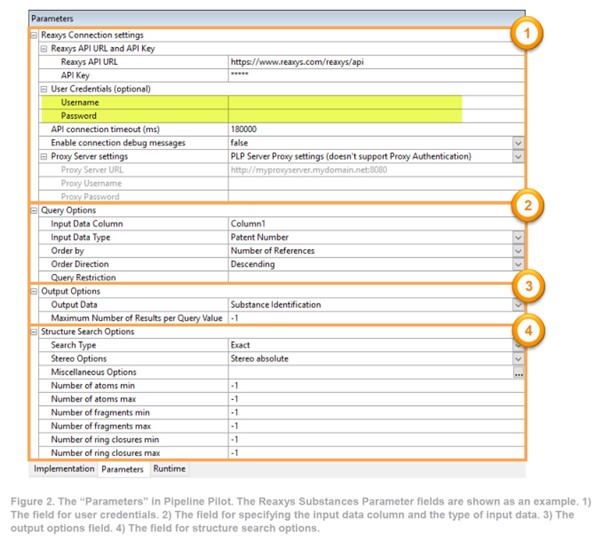Image resolution: width=602 pixels, height=541 pixels.
Task: Open the Order by dropdown
Action: pyautogui.click(x=518, y=250)
